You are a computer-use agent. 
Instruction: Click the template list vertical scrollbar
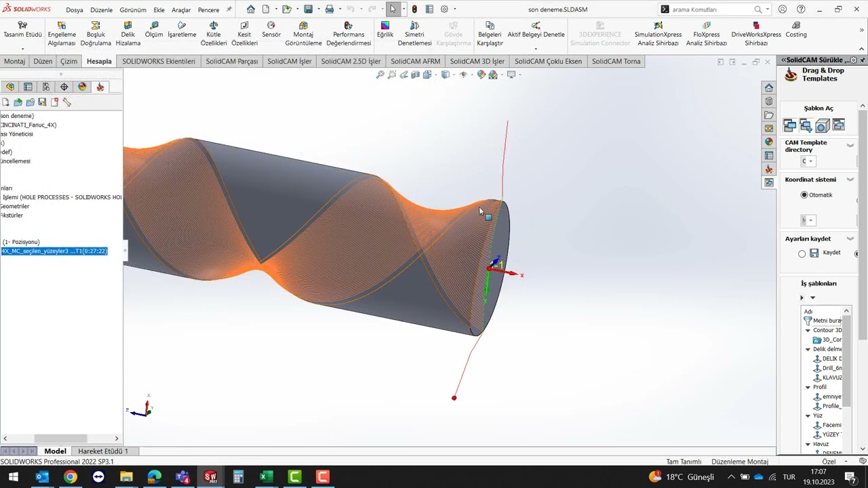pos(846,363)
